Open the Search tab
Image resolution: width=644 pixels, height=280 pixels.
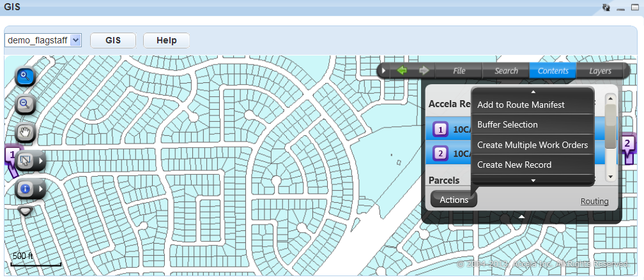click(x=506, y=71)
